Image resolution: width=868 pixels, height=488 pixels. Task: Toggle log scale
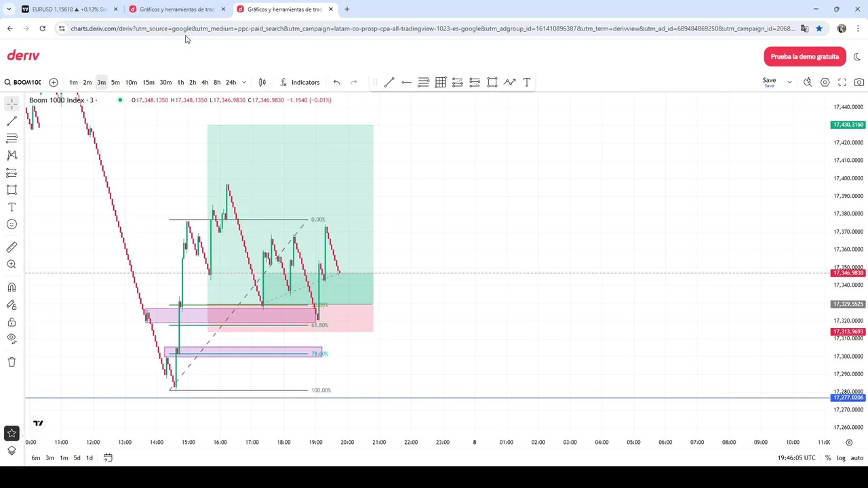point(841,458)
